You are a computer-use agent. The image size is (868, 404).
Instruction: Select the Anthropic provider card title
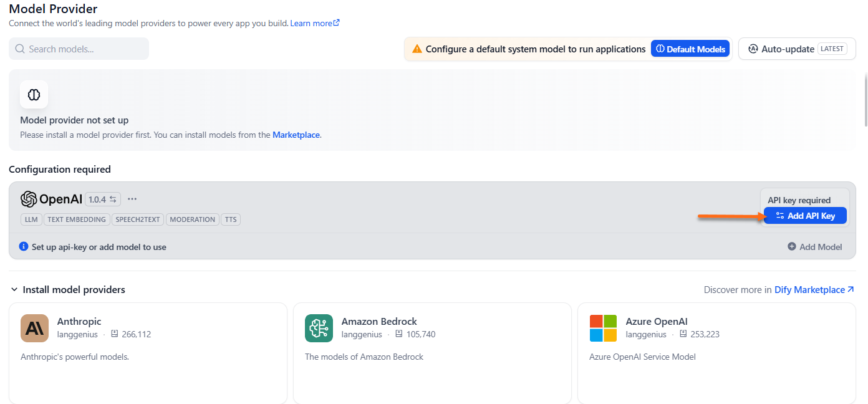tap(79, 322)
